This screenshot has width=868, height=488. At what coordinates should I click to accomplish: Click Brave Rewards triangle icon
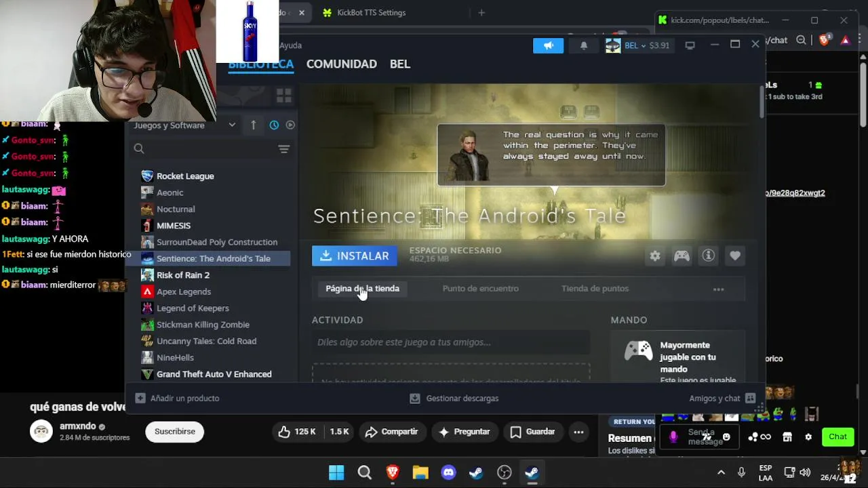click(x=845, y=41)
